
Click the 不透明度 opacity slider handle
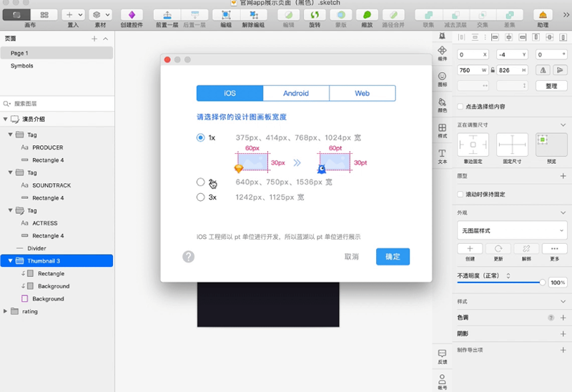tap(543, 283)
